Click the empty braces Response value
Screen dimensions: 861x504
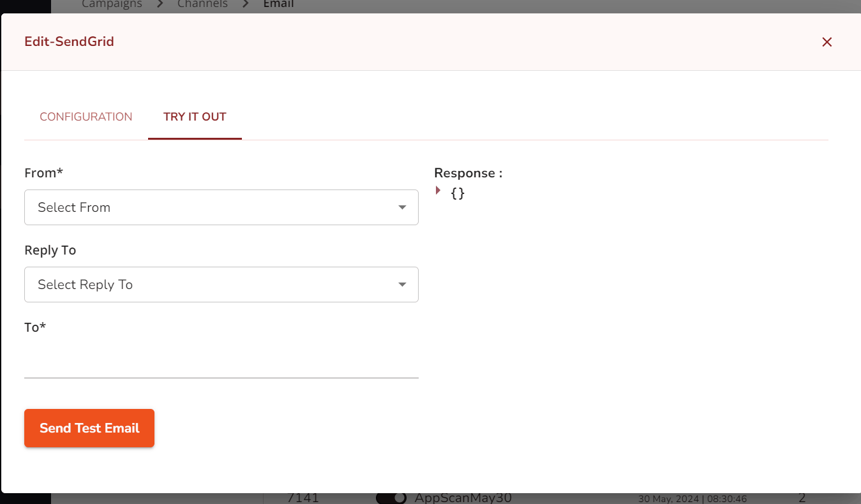(x=458, y=193)
